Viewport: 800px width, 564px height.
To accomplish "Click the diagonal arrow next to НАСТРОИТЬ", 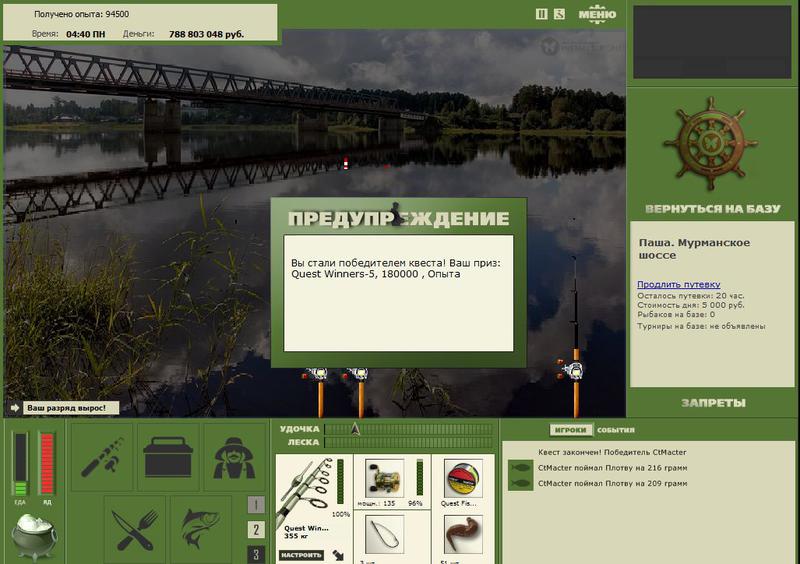I will [338, 555].
